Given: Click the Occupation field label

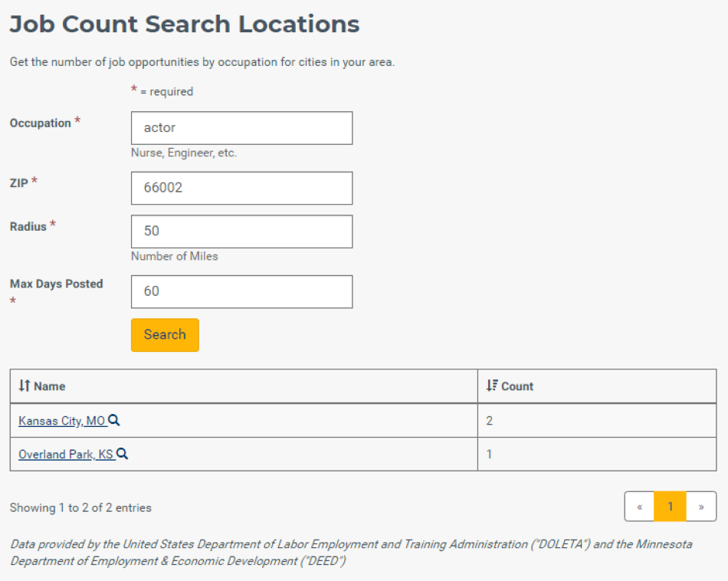Looking at the screenshot, I should [x=41, y=123].
